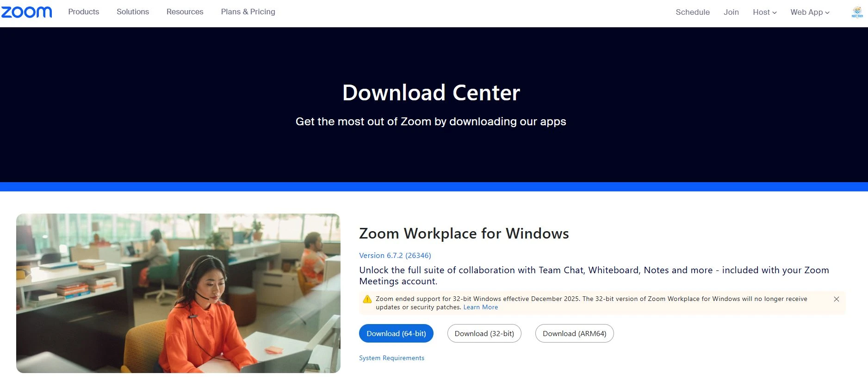Open the Products menu
Viewport: 868px width, 380px height.
[x=84, y=12]
